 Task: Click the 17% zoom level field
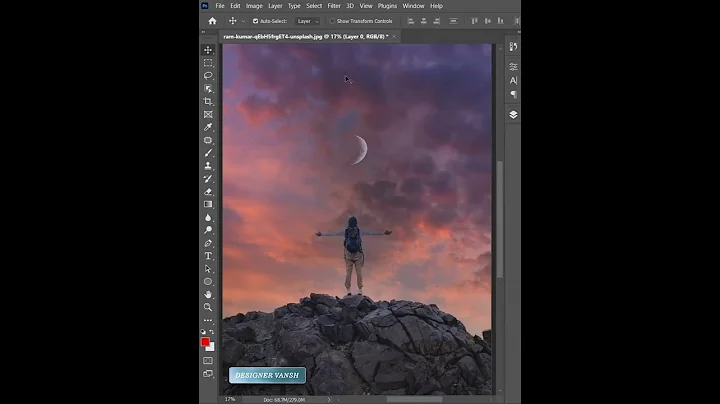[x=230, y=399]
